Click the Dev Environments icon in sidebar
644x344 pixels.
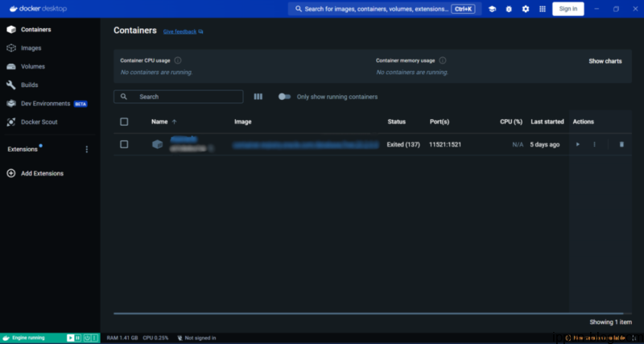pyautogui.click(x=11, y=104)
